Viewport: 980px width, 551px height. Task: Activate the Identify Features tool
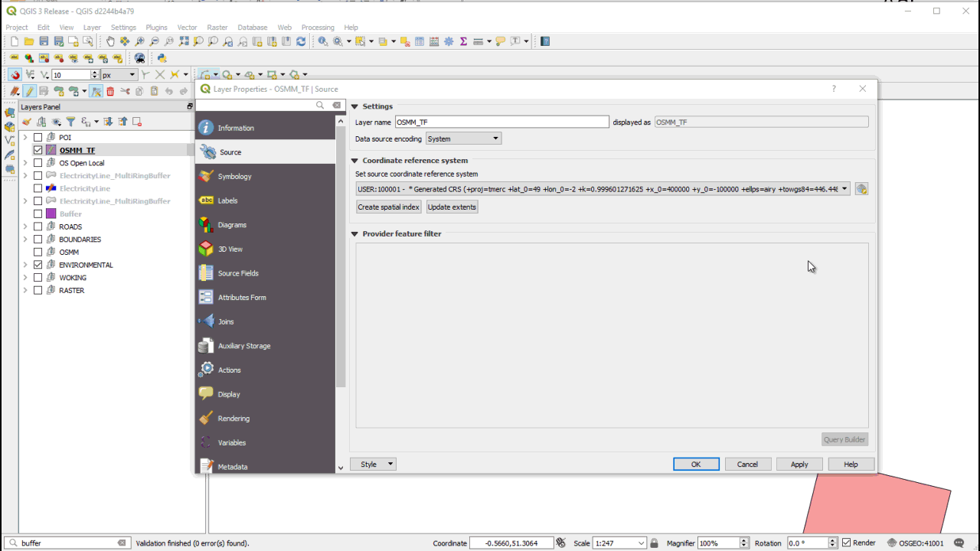pos(323,41)
